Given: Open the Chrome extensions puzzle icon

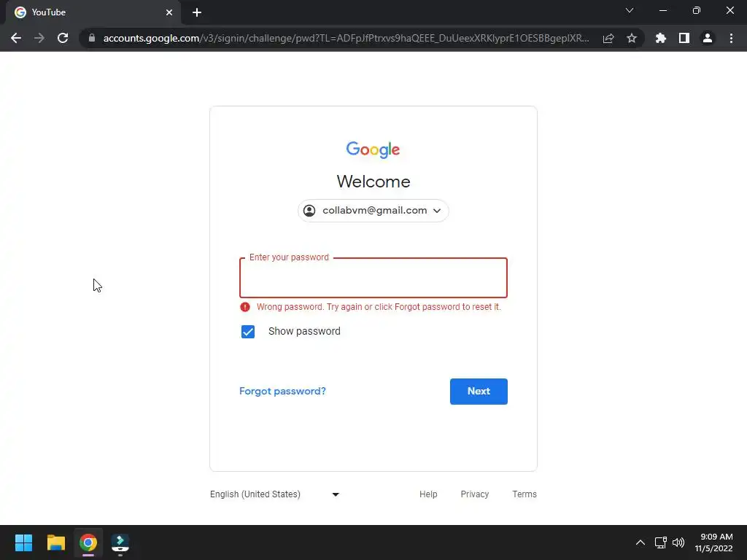Looking at the screenshot, I should pos(661,38).
